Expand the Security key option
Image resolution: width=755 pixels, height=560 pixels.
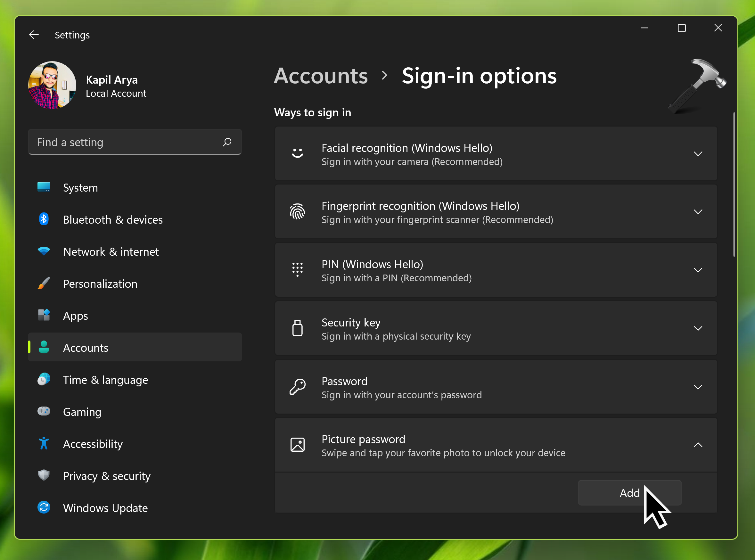pyautogui.click(x=698, y=328)
